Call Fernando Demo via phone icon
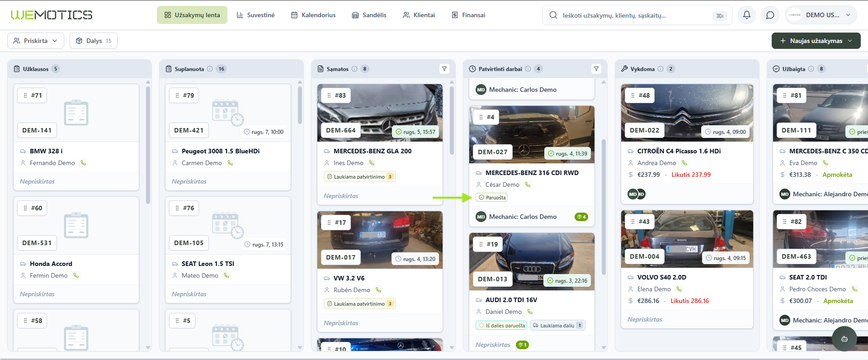The image size is (868, 360). pos(83,163)
